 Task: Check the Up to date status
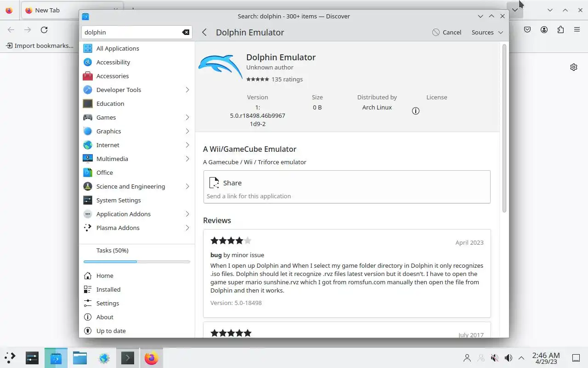[137, 331]
